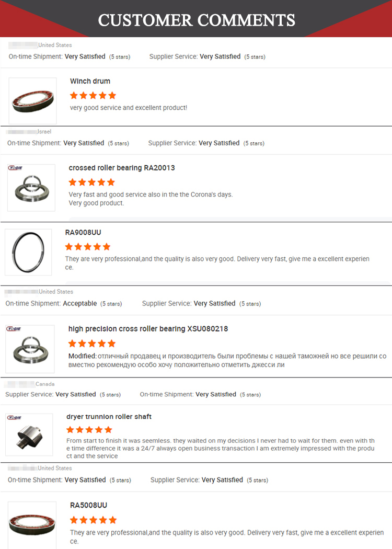Click the star rating under RA9008UU

[88, 247]
